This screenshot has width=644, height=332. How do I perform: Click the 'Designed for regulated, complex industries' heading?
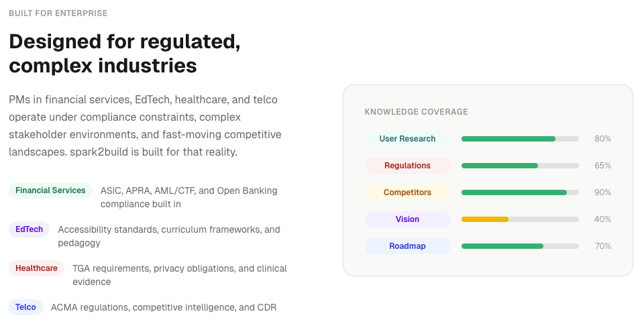click(125, 54)
